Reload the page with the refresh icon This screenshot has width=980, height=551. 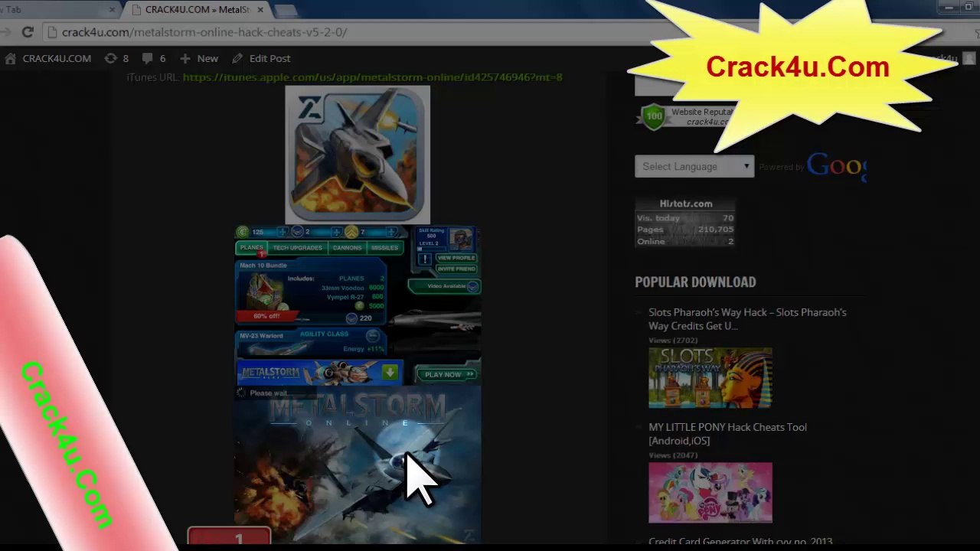click(28, 32)
